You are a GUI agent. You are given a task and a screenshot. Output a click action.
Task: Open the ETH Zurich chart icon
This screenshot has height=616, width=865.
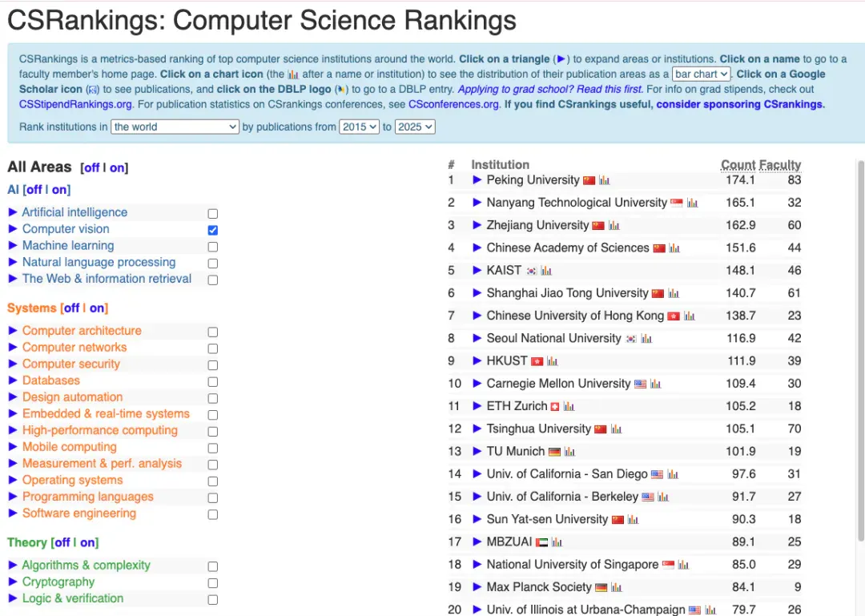point(569,407)
